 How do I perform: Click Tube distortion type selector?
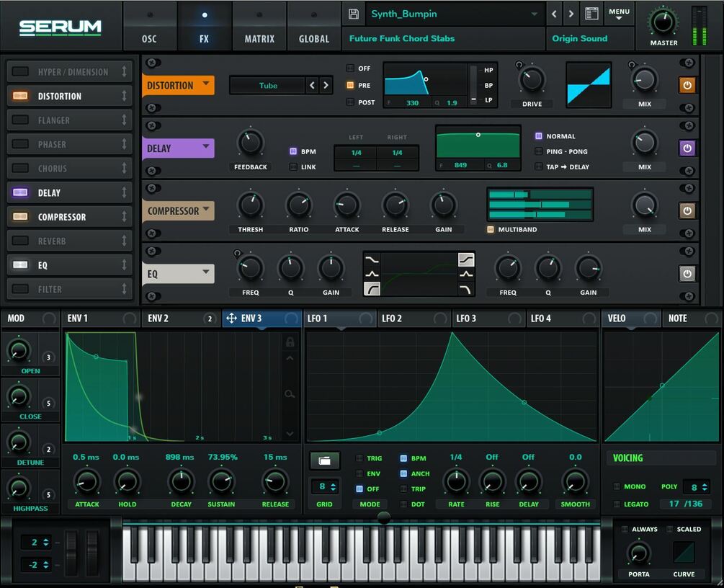click(268, 86)
